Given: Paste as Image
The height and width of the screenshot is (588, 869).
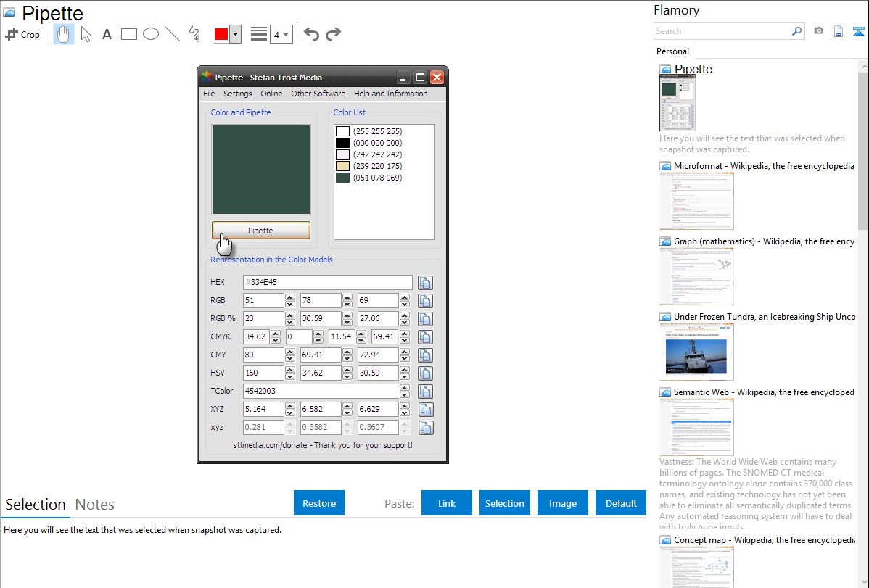Looking at the screenshot, I should (562, 503).
